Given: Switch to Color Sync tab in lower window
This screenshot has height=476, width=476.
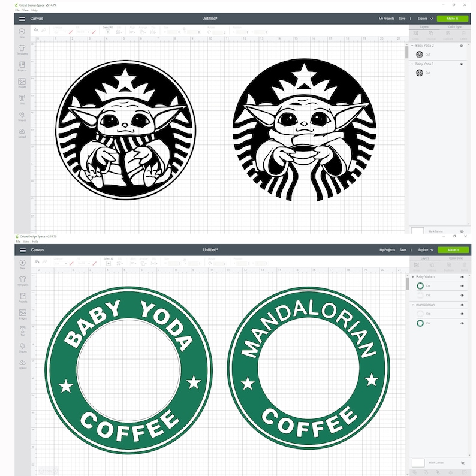Looking at the screenshot, I should (x=456, y=258).
